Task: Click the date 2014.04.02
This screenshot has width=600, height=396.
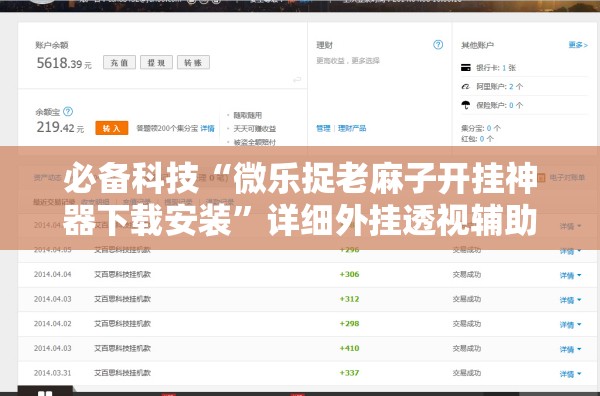Action: [52, 324]
